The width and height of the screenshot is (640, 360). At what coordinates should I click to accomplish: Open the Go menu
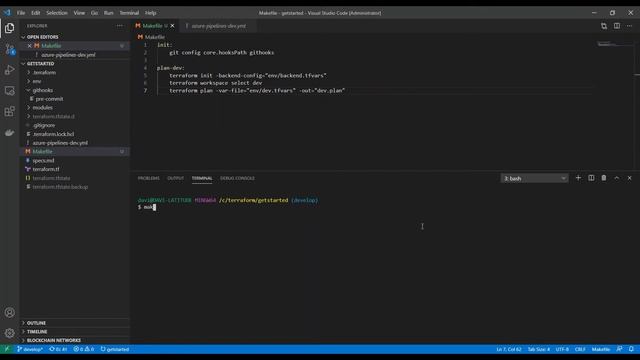[x=94, y=13]
